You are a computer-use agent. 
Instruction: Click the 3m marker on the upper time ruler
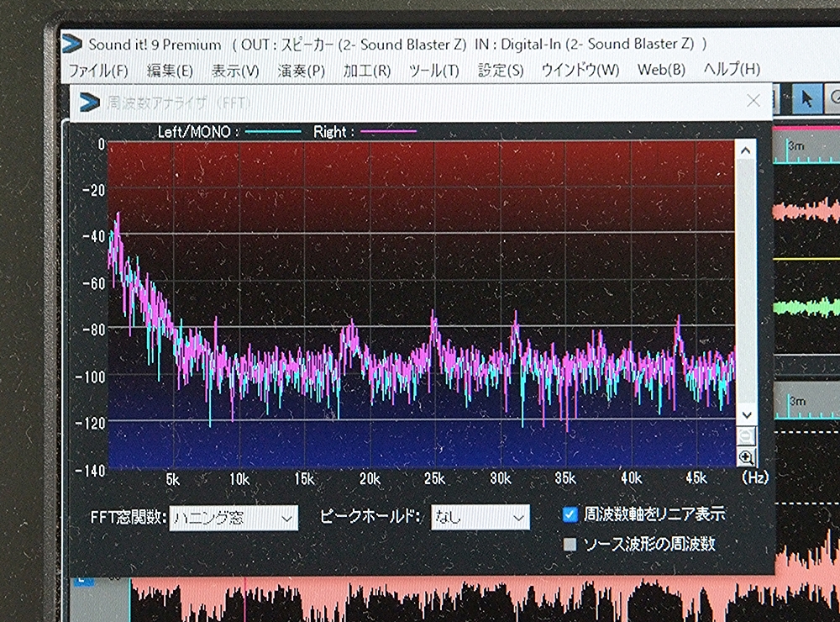tap(796, 147)
